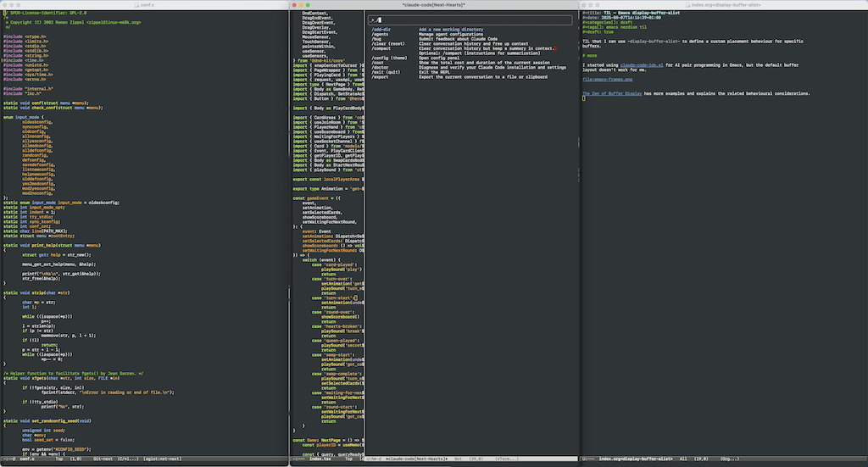Focus the Claude Code prompt input box
This screenshot has width=868, height=467.
470,20
